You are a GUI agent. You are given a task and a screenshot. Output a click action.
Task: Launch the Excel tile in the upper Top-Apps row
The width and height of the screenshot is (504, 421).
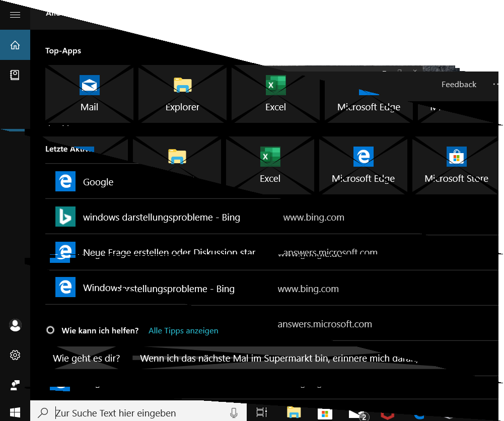tap(276, 94)
